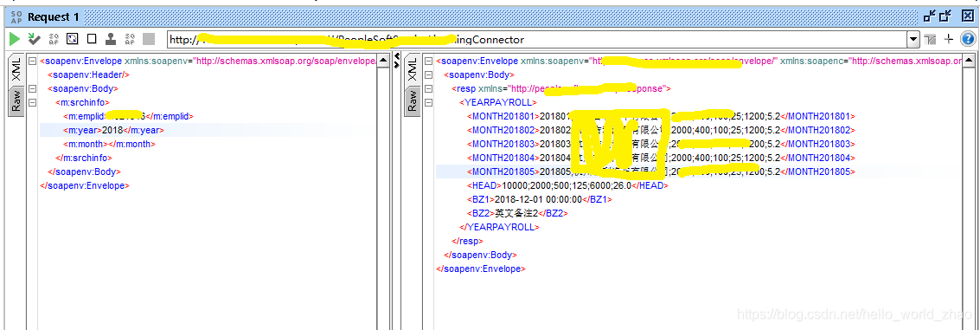Click upper splitter arrow between request and response
This screenshot has height=330, width=980.
click(396, 57)
